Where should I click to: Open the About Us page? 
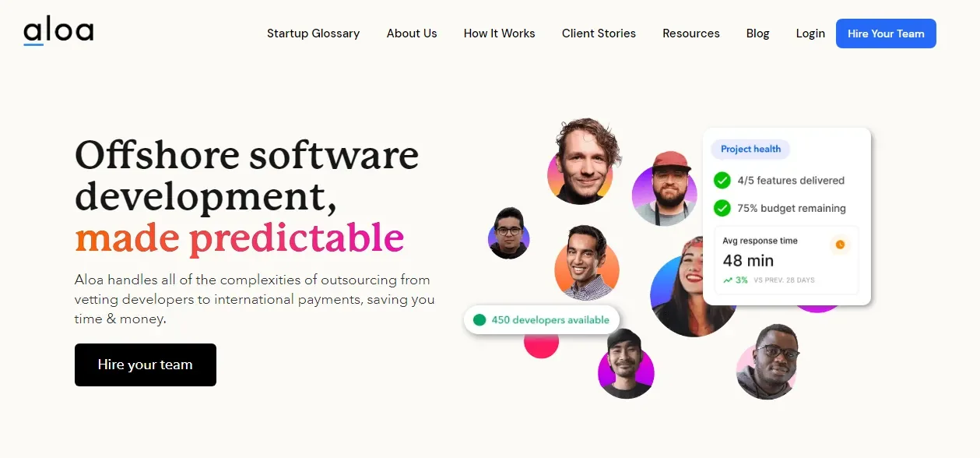(412, 33)
